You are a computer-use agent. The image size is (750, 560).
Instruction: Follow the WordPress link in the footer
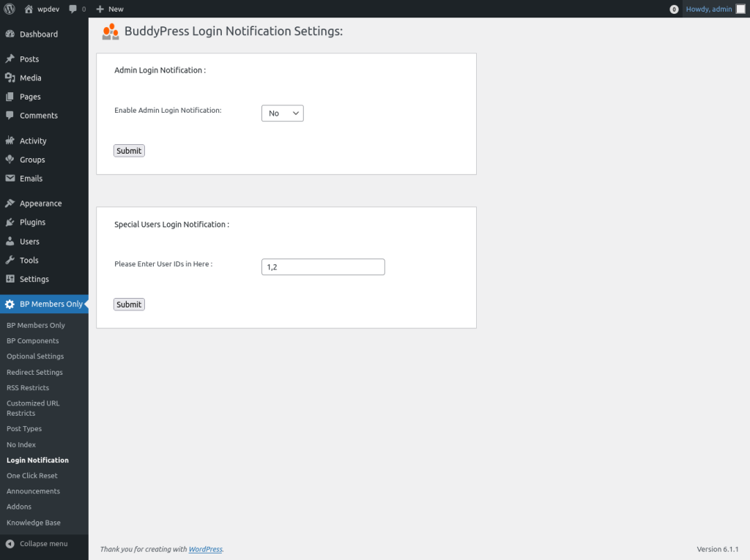205,549
